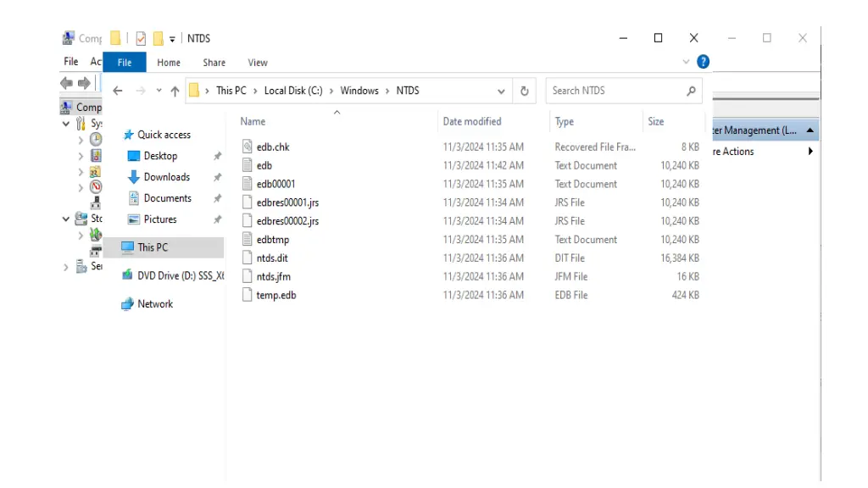This screenshot has height=488, width=868.
Task: Unpin Pictures using its pin icon
Action: (x=218, y=219)
